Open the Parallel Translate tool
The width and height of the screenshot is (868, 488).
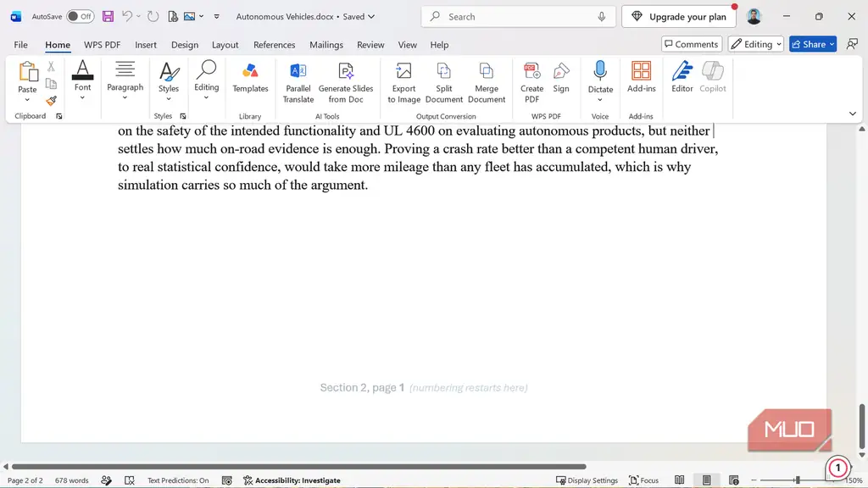(x=298, y=82)
